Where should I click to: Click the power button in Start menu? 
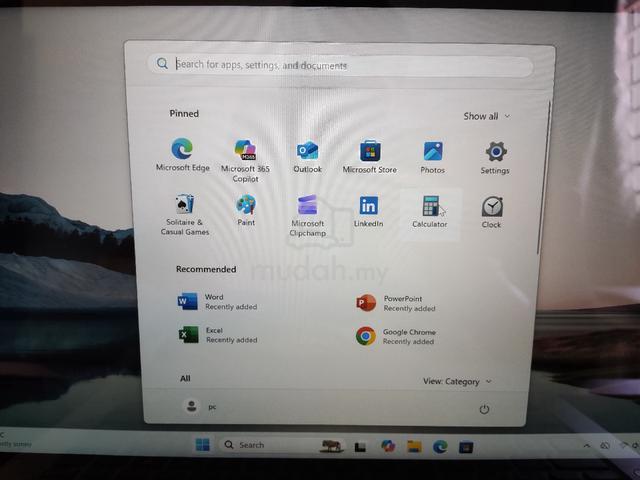[484, 409]
